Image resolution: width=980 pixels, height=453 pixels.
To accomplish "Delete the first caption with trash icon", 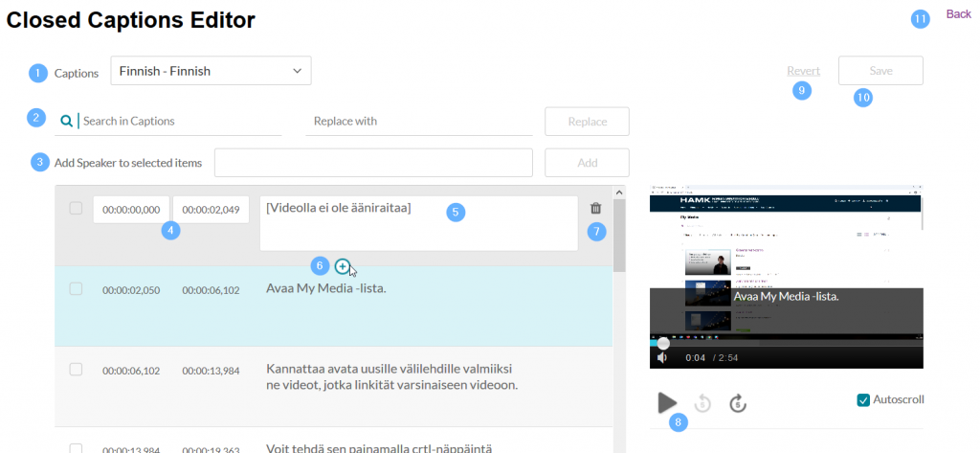I will pyautogui.click(x=596, y=209).
